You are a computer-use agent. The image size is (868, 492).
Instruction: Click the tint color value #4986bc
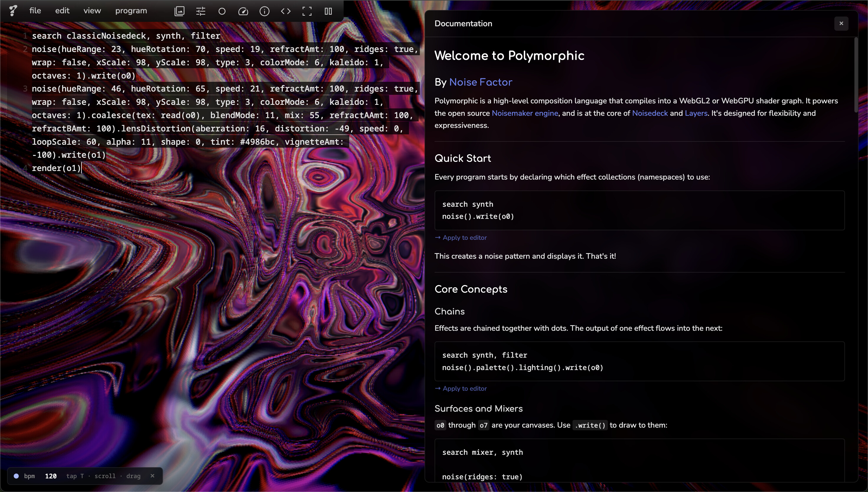tap(257, 141)
